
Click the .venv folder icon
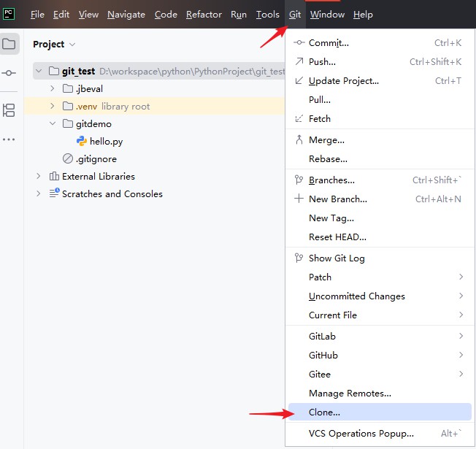68,106
